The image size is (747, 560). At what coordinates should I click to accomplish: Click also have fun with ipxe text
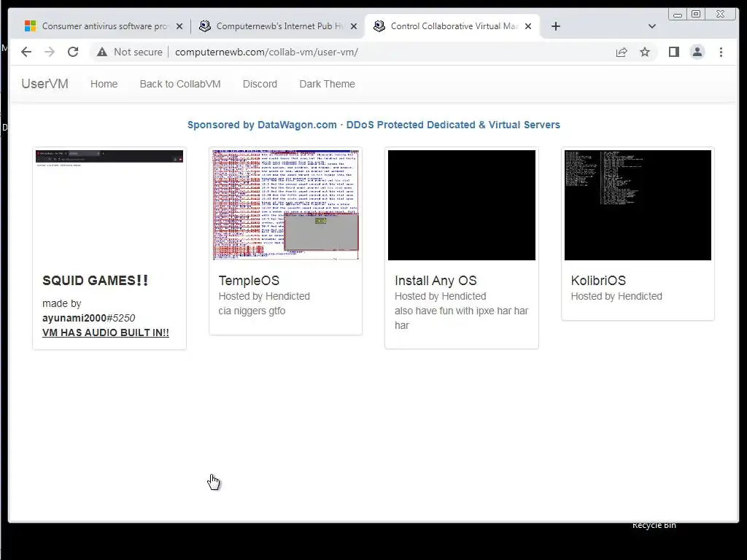click(461, 318)
